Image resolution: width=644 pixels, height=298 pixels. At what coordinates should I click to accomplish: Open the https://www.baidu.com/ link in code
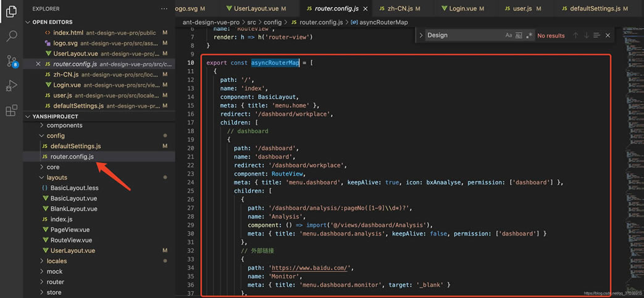pyautogui.click(x=311, y=268)
